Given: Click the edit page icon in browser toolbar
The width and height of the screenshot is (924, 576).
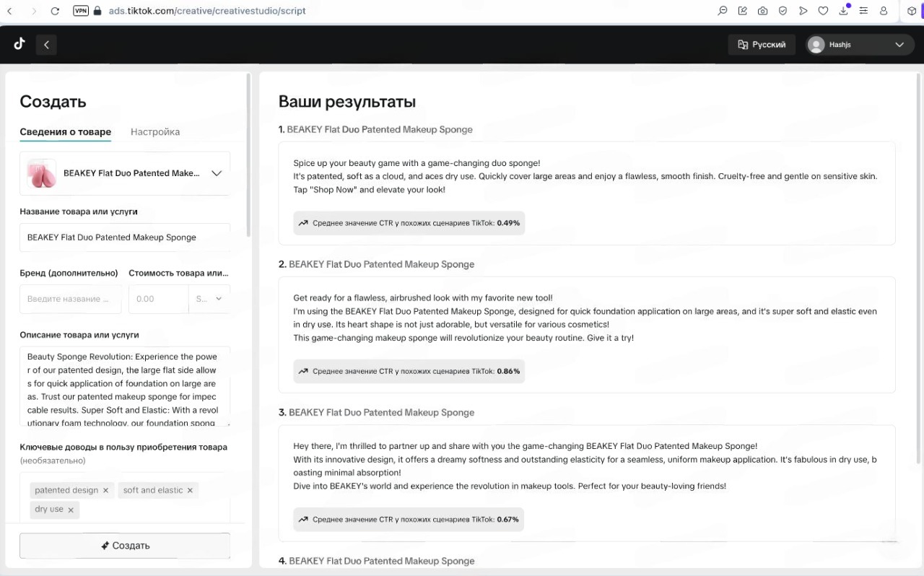Looking at the screenshot, I should (x=743, y=11).
